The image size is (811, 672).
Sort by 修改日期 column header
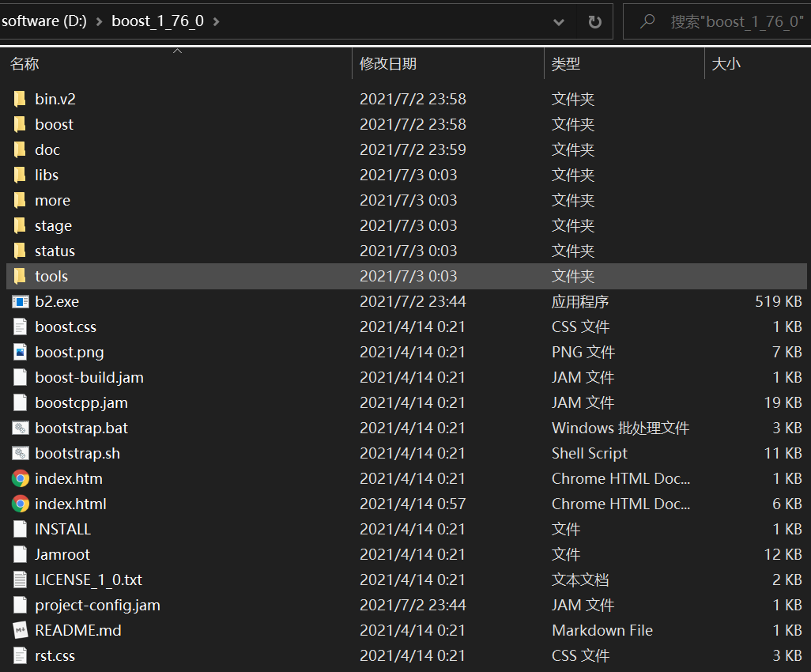(x=388, y=63)
